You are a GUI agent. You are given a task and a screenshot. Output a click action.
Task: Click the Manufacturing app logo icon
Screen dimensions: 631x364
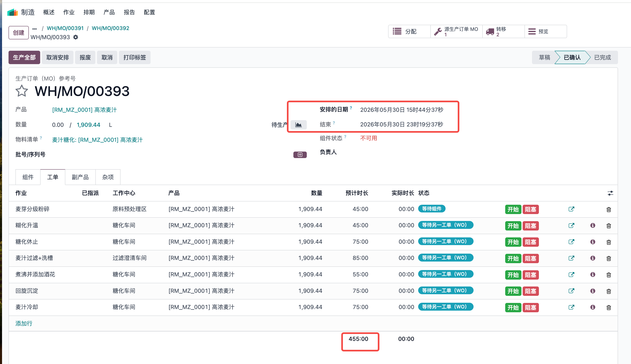tap(12, 12)
